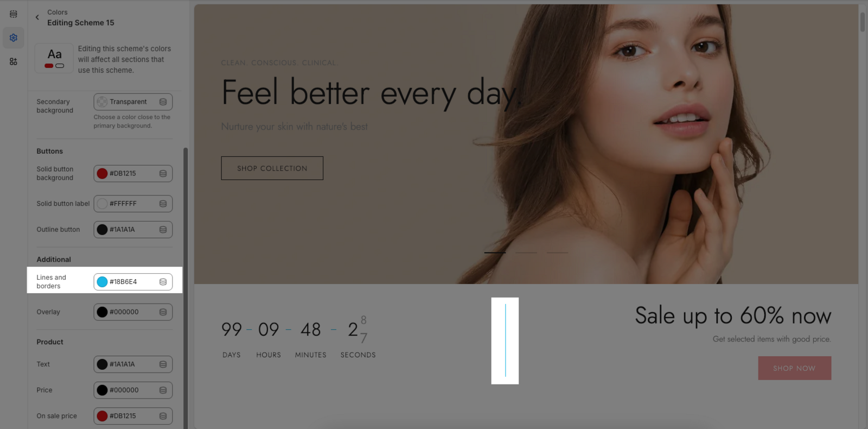Open the Overlay #000000 color swatch
This screenshot has width=868, height=429.
[102, 312]
